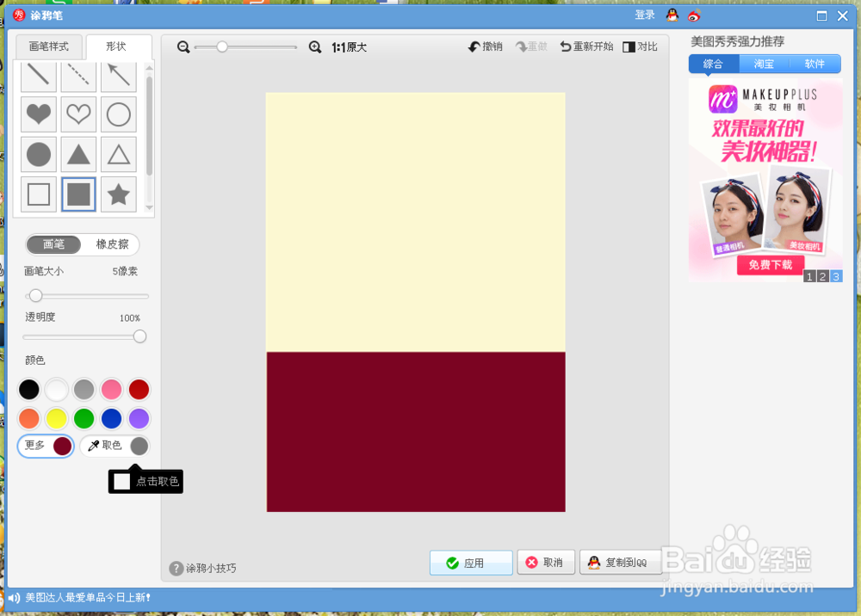Screen dimensions: 861x616
Task: Switch back to 画笔 brush mode
Action: [x=54, y=244]
